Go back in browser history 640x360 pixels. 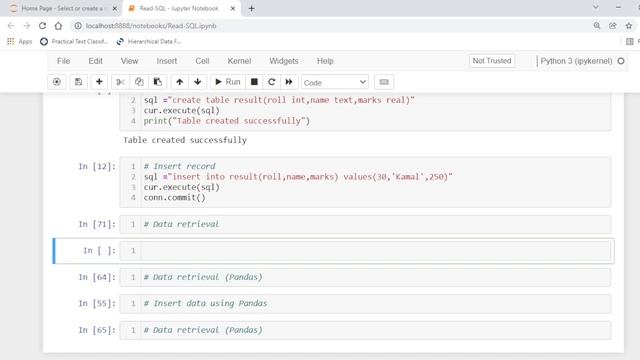tap(11, 26)
